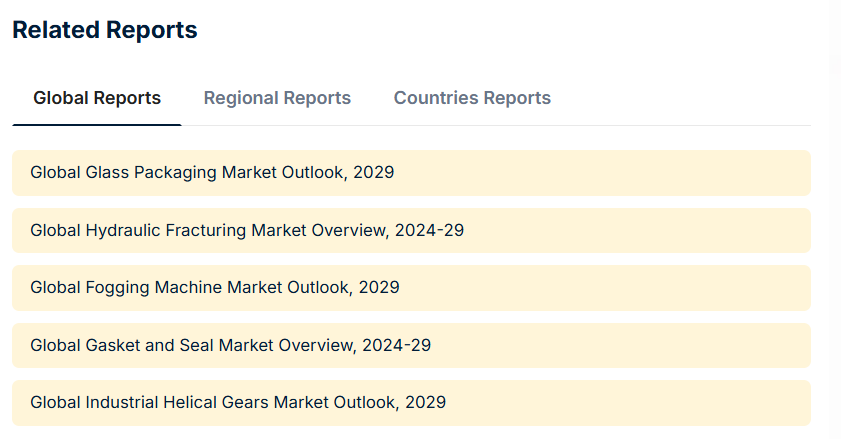
Task: Open Global Gasket and Seal Market Overview
Action: (230, 345)
